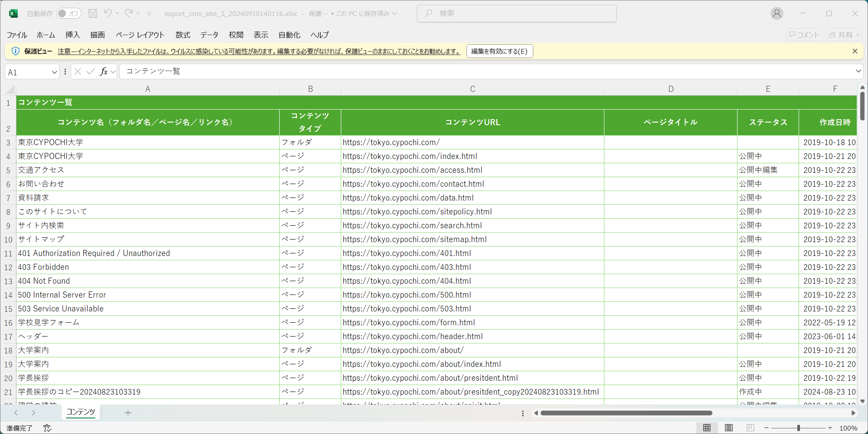Click the formula bar enter checkmark icon
This screenshot has height=434, width=868.
tap(91, 71)
